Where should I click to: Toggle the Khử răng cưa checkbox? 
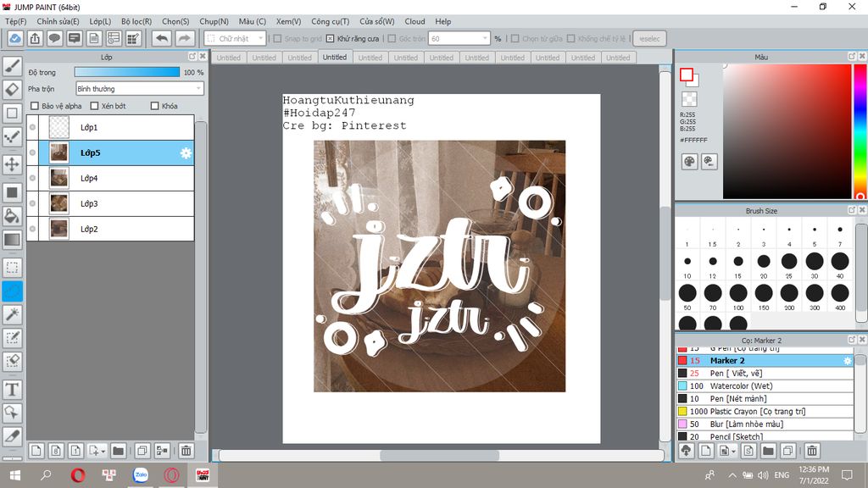tap(331, 39)
